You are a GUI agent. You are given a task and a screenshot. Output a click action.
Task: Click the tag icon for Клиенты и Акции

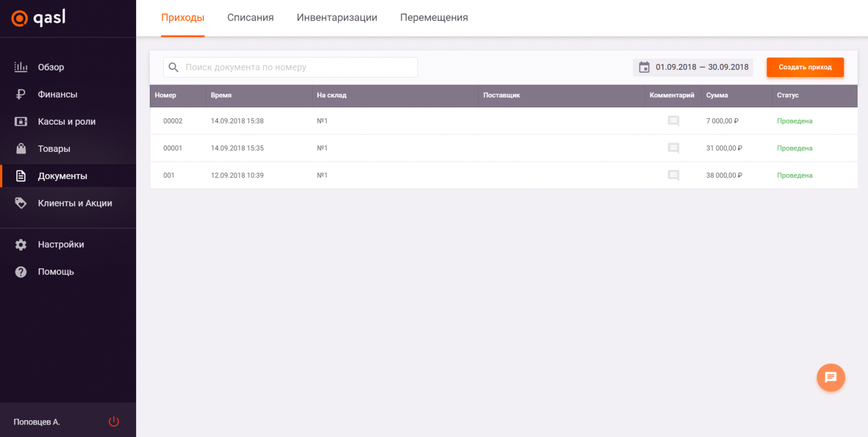point(21,203)
